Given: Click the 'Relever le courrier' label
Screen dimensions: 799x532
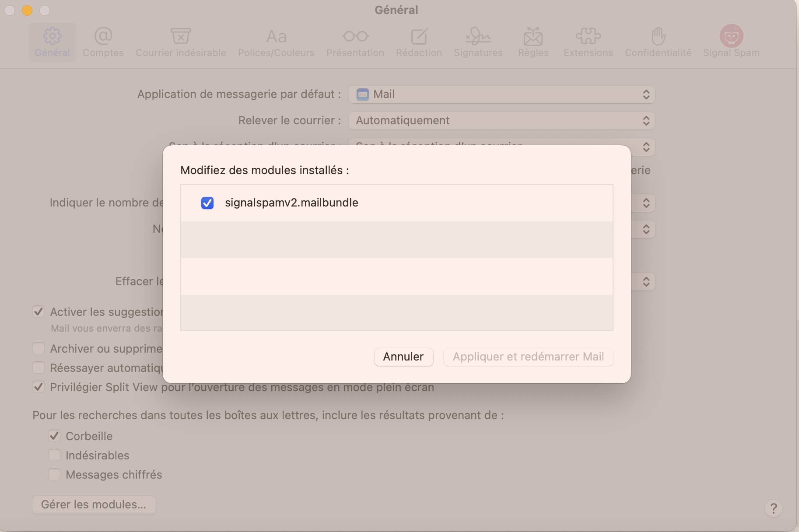Looking at the screenshot, I should tap(290, 120).
